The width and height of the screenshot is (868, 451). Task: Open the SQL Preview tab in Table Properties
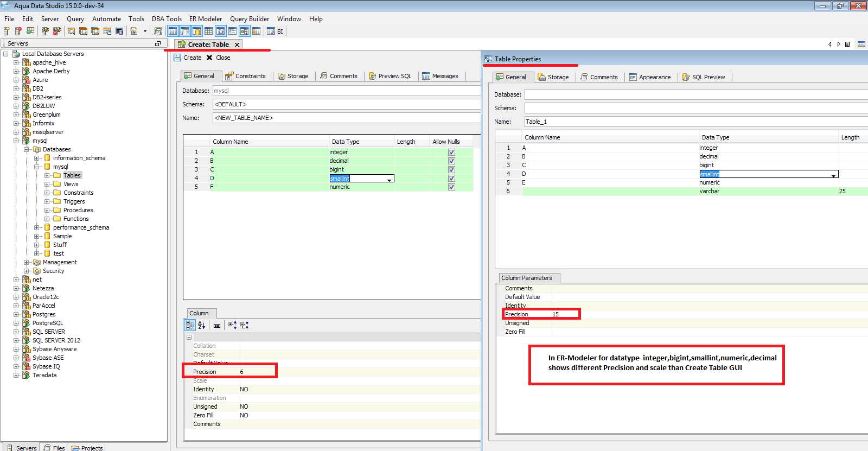pyautogui.click(x=704, y=77)
